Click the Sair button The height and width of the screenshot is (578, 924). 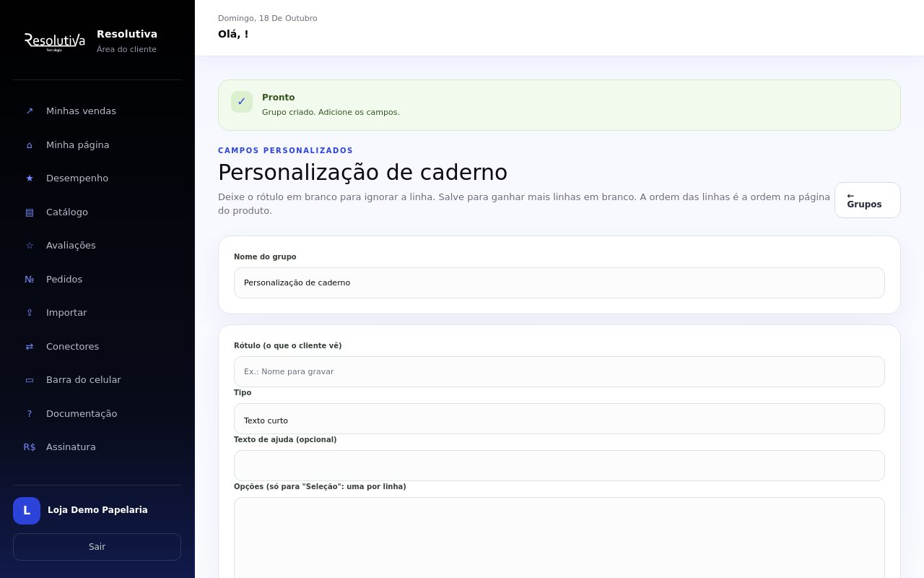[x=97, y=547]
